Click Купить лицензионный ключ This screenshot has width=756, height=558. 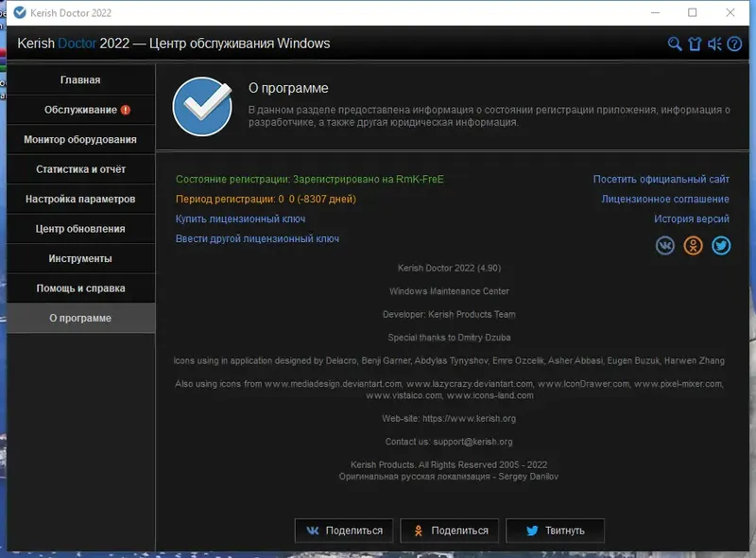click(x=241, y=218)
